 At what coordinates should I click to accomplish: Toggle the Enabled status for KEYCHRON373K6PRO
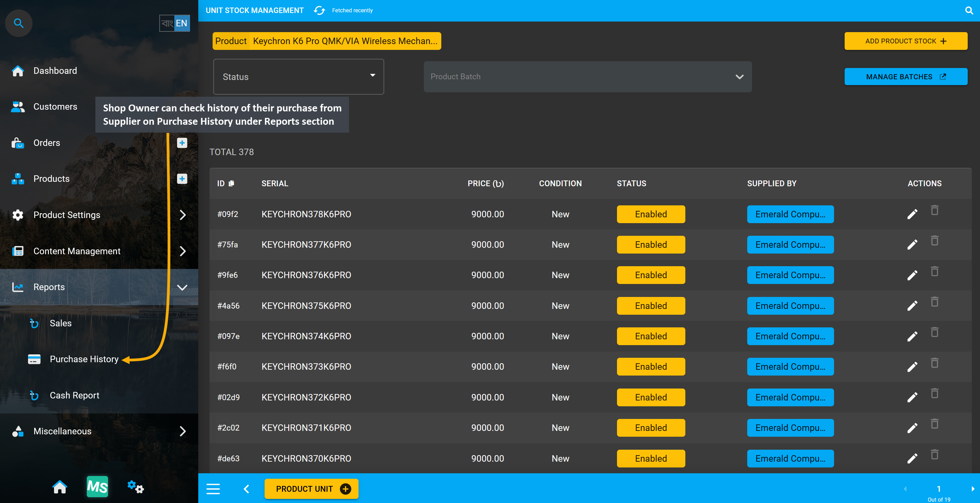651,366
